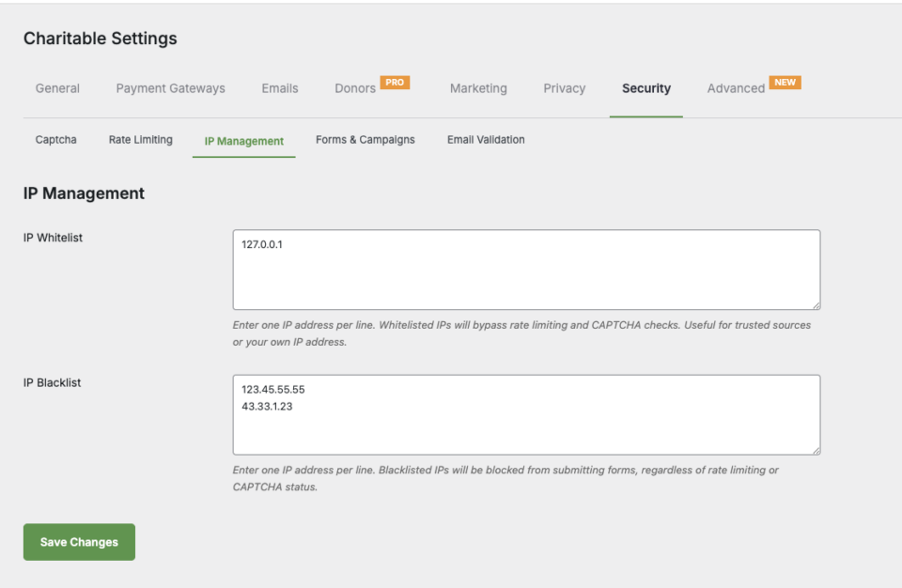
Task: Select the Marketing tab
Action: [478, 88]
